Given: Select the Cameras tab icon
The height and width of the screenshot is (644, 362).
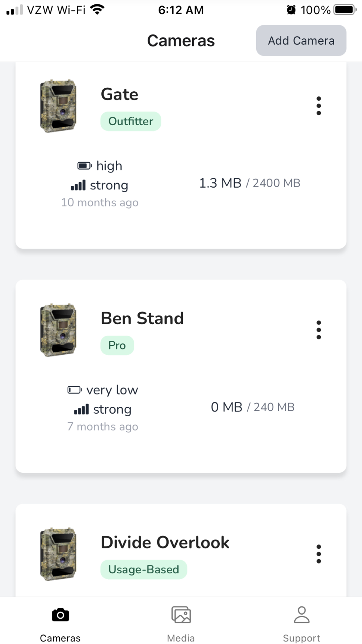Looking at the screenshot, I should 60,616.
